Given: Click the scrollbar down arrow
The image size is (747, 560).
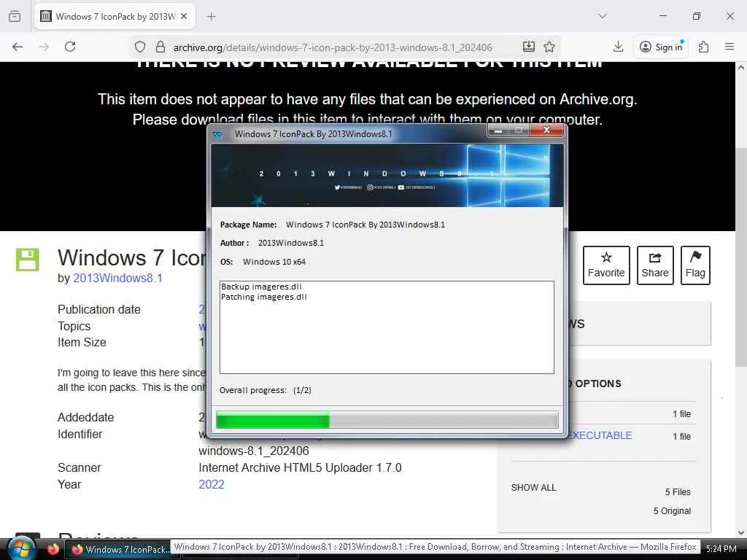Looking at the screenshot, I should pyautogui.click(x=741, y=533).
